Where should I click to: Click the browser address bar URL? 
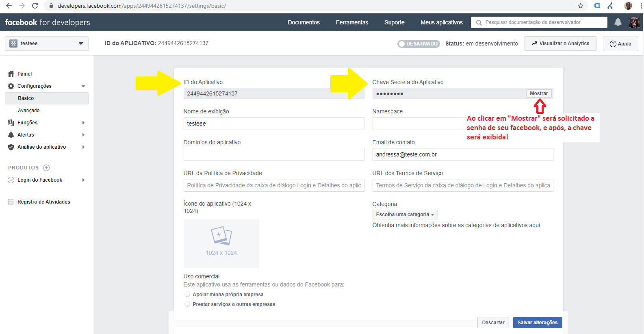(x=142, y=6)
